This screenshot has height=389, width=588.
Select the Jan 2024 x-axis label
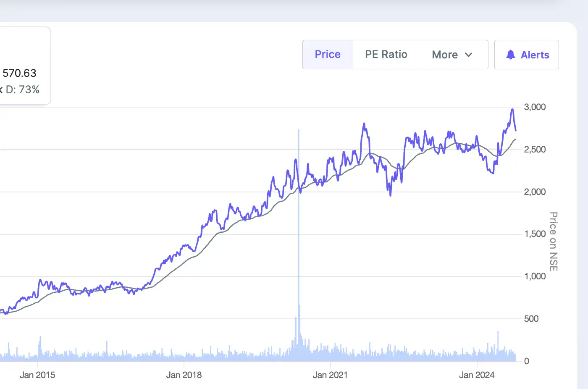point(477,375)
